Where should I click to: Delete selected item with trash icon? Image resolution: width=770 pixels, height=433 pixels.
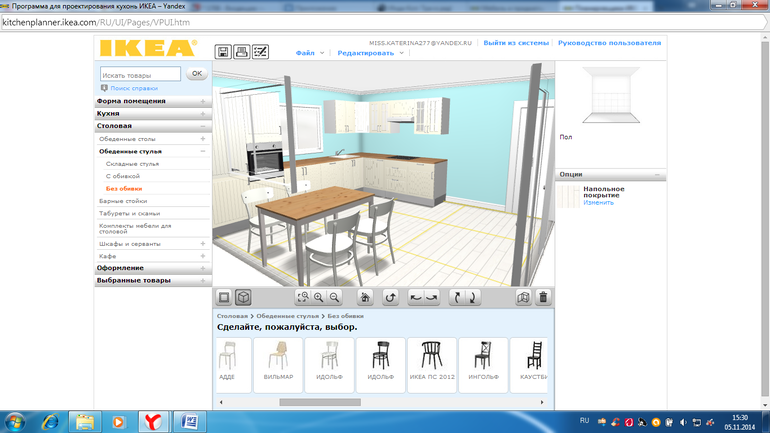click(x=543, y=297)
